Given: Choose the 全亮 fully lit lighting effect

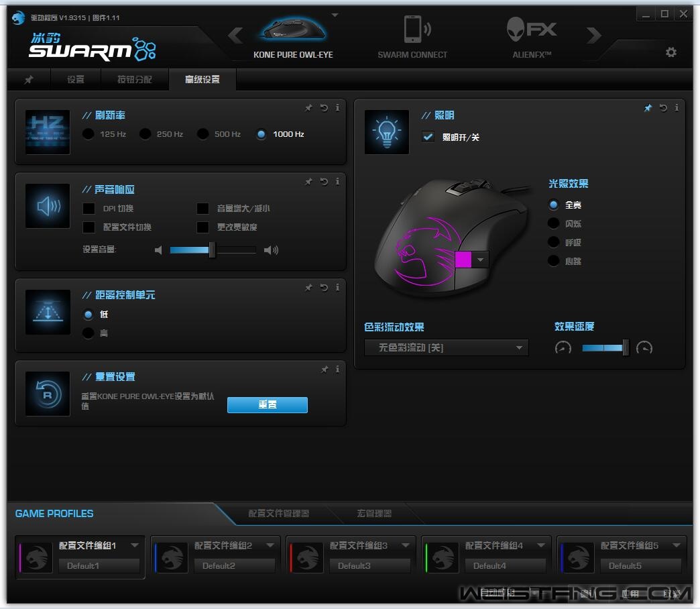Looking at the screenshot, I should click(554, 205).
